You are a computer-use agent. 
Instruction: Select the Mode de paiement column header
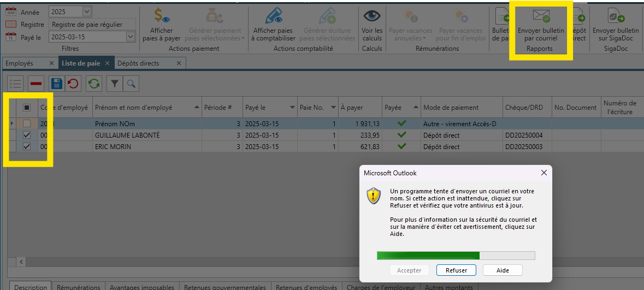tap(462, 108)
